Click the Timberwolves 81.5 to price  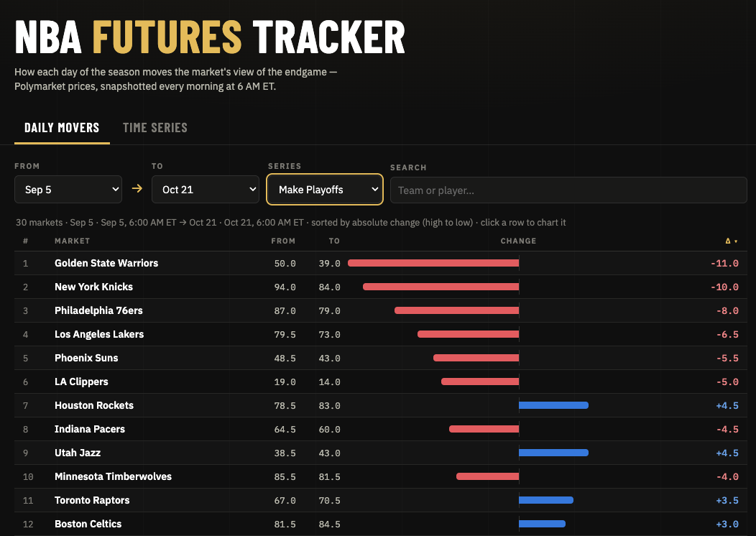(329, 476)
